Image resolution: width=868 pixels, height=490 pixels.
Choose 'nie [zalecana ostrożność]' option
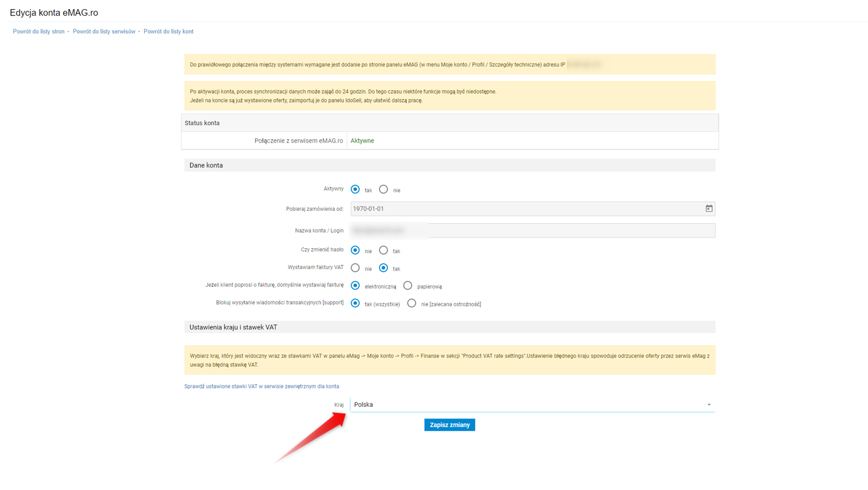(412, 303)
